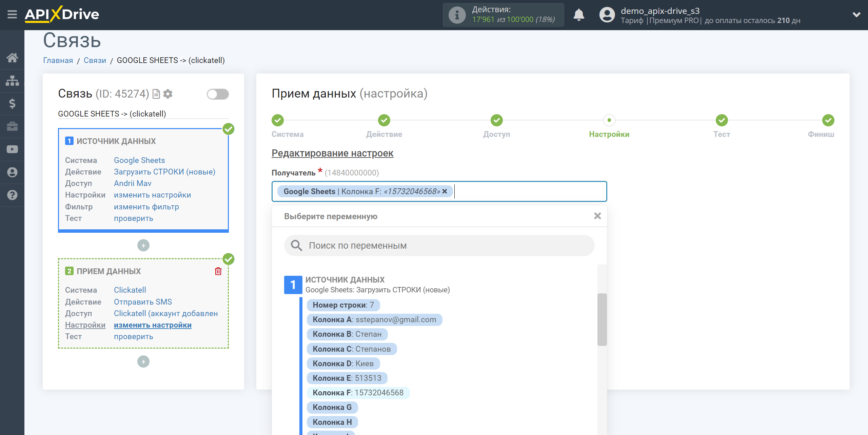Close the variable selection panel

point(597,216)
